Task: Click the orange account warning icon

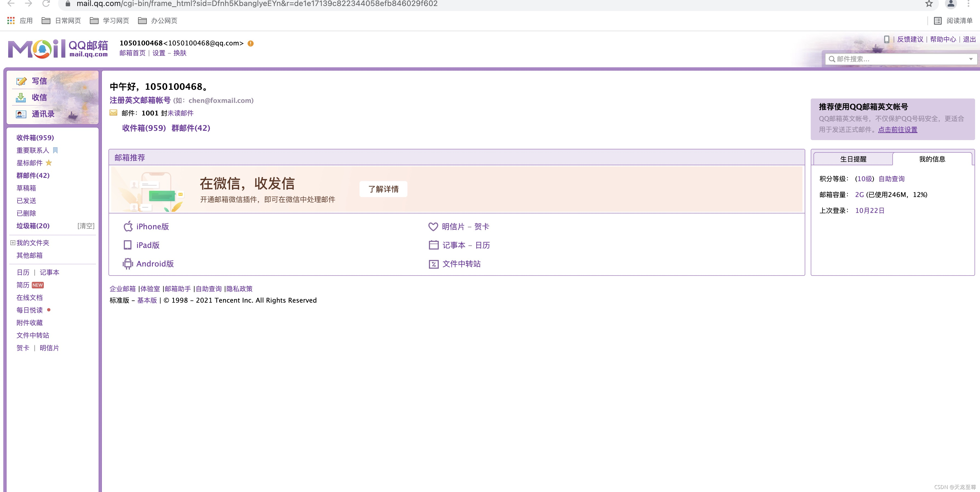Action: [250, 43]
